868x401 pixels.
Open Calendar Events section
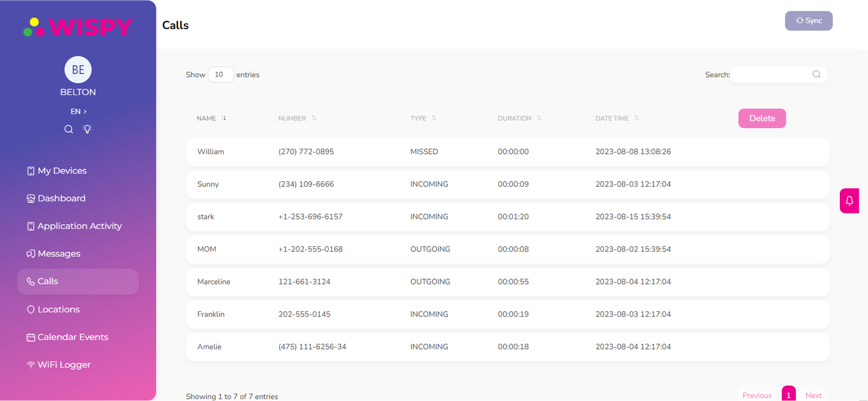(68, 337)
